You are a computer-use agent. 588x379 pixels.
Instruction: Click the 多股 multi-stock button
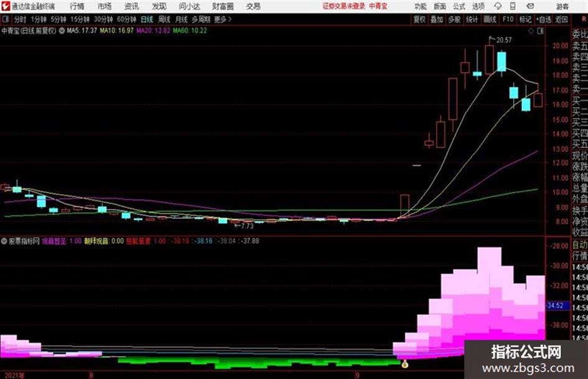pos(454,19)
